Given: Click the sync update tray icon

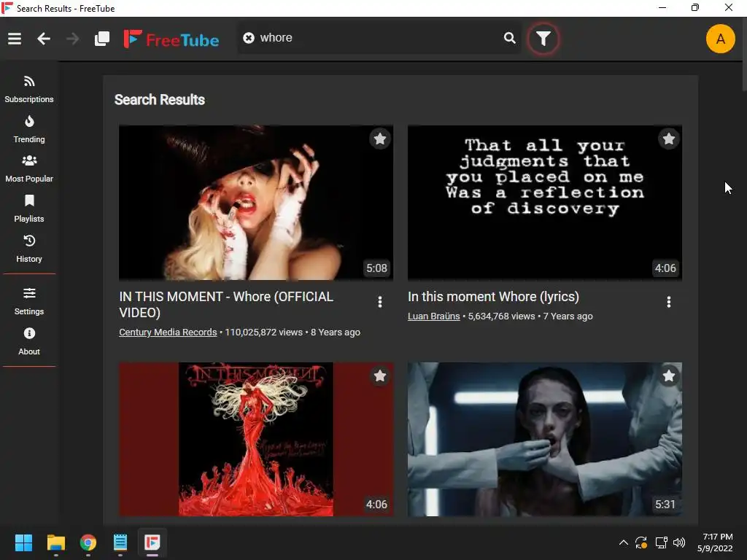Looking at the screenshot, I should [641, 542].
